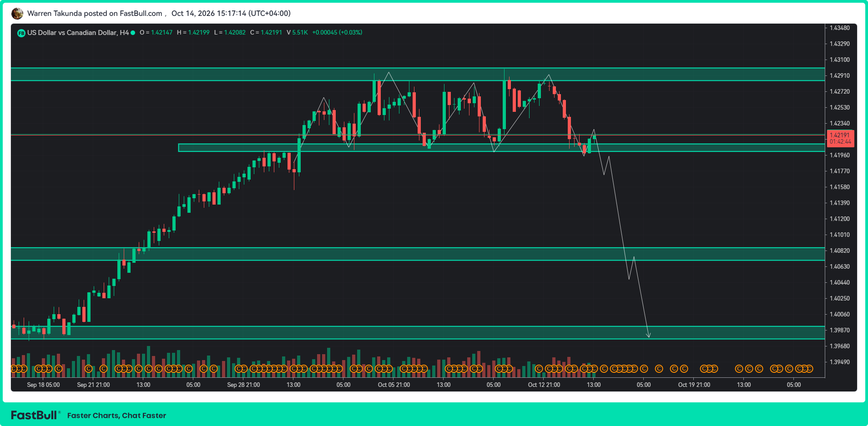Click the 'Warren Takunda posted on FastBull.com' text

tap(95, 14)
